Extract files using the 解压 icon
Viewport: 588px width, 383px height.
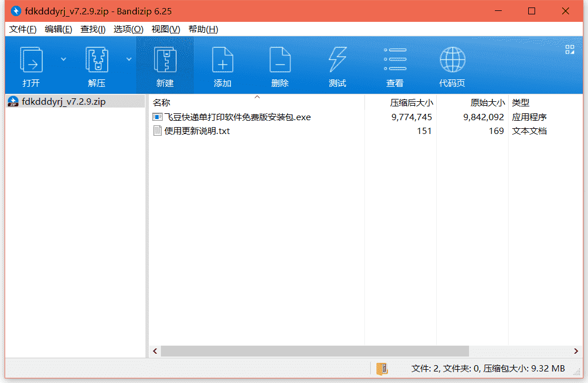tap(97, 66)
